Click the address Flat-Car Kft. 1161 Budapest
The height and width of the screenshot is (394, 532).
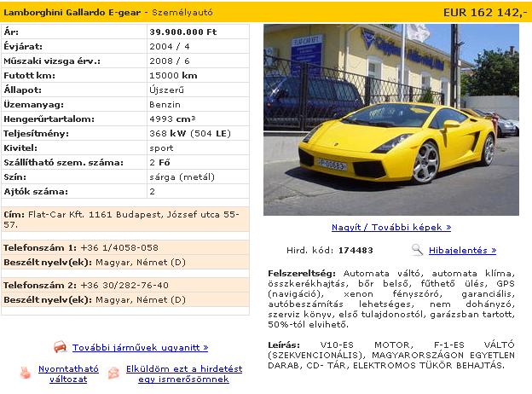point(121,219)
